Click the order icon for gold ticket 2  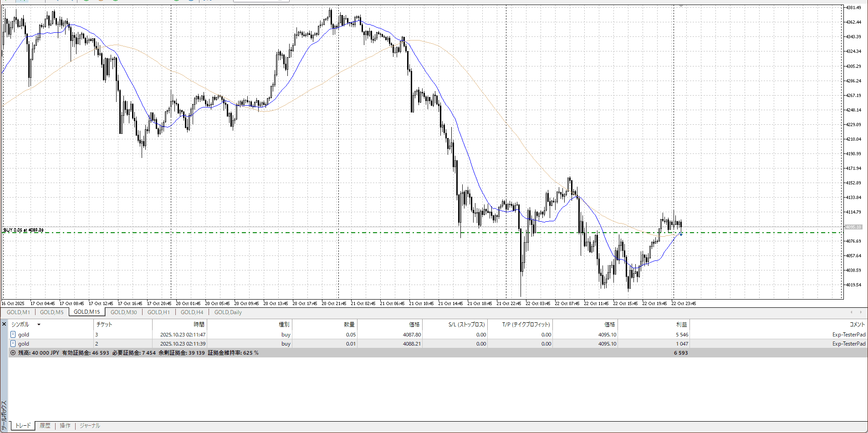coord(13,344)
